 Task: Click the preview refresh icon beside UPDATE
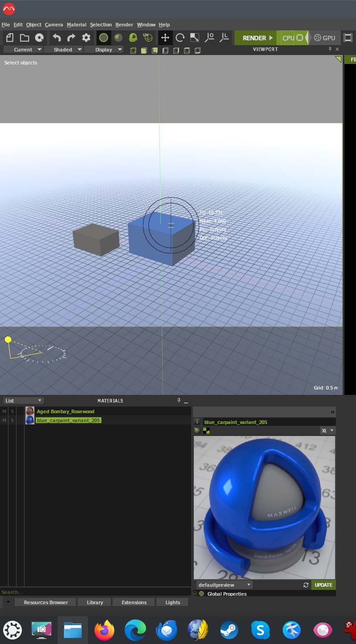point(306,585)
